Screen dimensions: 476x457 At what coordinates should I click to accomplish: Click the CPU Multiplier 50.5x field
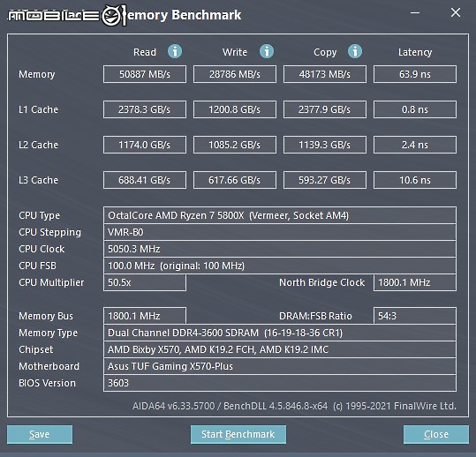(x=145, y=282)
